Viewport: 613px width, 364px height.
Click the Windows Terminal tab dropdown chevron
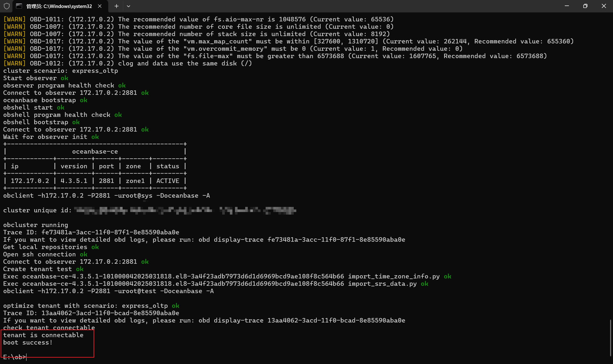[129, 6]
